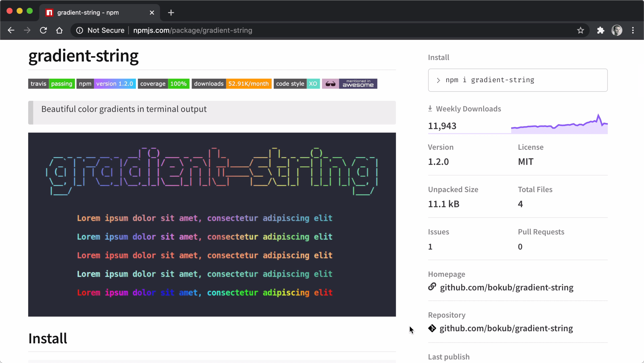
Task: Click the macOS yellow minimize window button
Action: click(19, 11)
